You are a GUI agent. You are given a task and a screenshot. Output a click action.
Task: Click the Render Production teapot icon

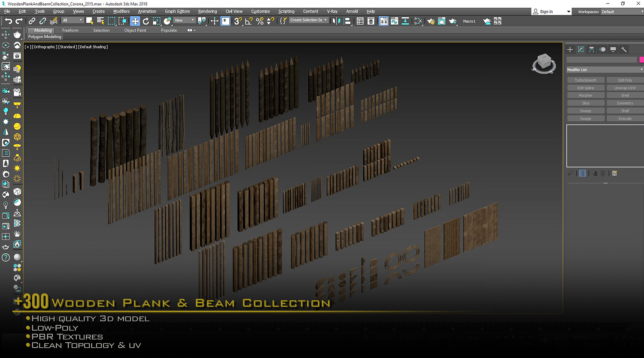click(x=453, y=21)
